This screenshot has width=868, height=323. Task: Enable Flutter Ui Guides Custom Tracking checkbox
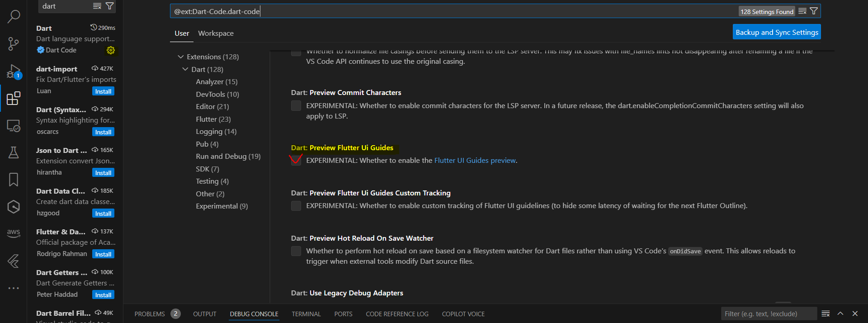(x=296, y=206)
